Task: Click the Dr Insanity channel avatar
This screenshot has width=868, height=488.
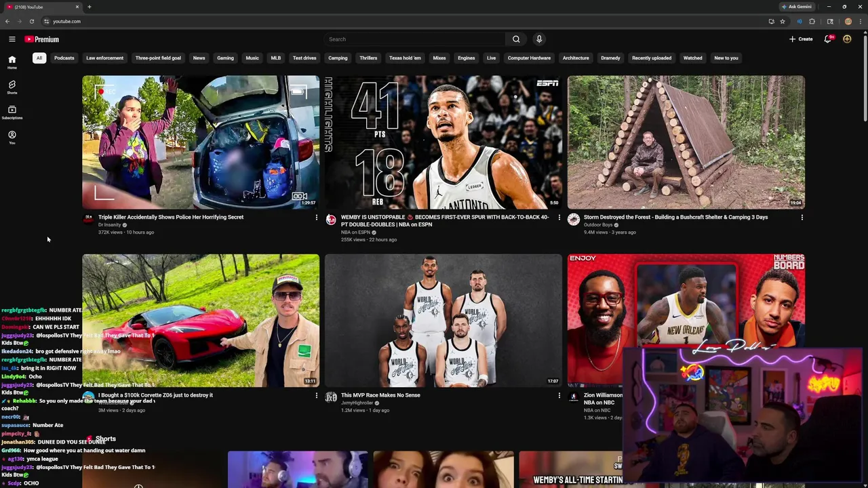Action: (88, 219)
